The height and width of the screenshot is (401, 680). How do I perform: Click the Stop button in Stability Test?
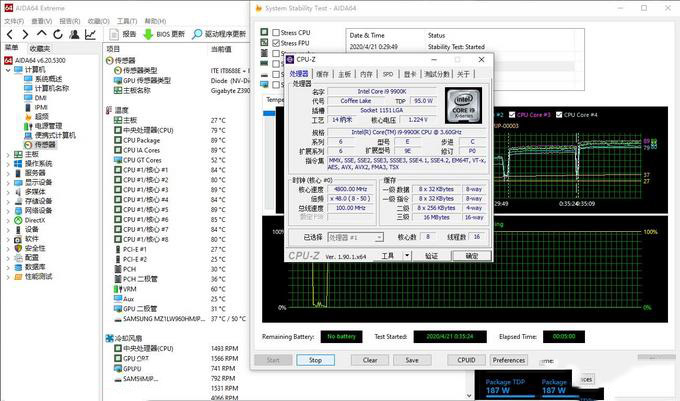click(x=315, y=360)
